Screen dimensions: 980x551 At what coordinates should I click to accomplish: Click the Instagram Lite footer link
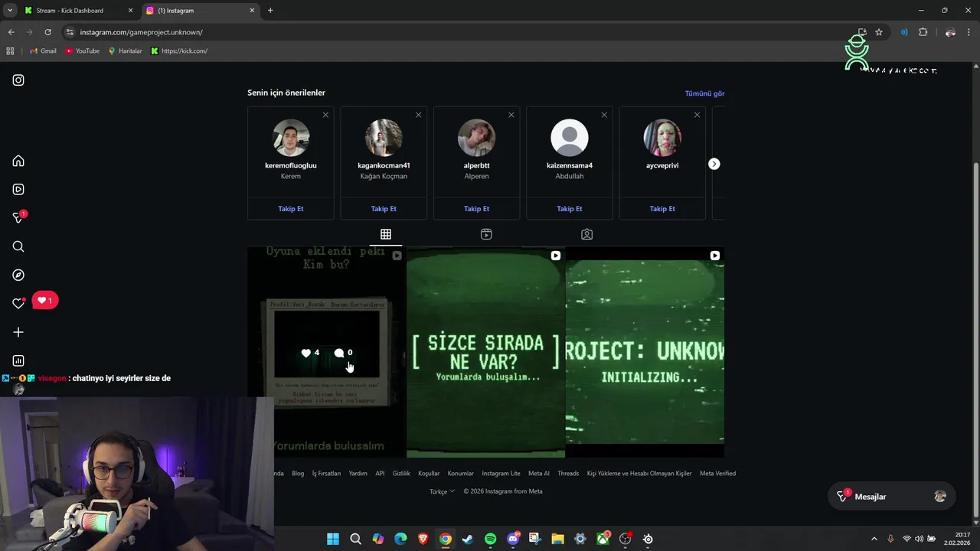(501, 474)
